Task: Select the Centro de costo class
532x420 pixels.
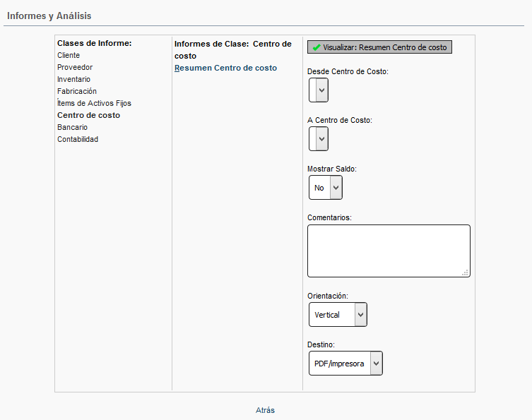Action: [88, 115]
